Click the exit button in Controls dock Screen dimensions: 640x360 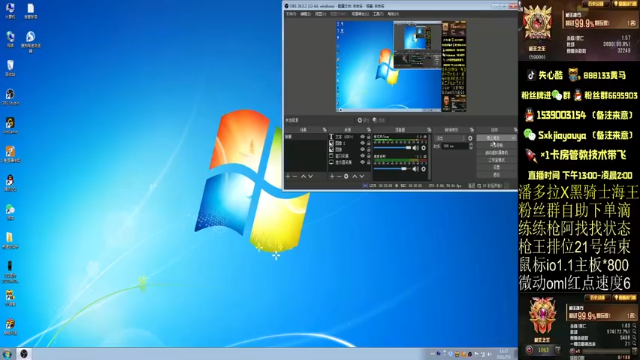497,175
